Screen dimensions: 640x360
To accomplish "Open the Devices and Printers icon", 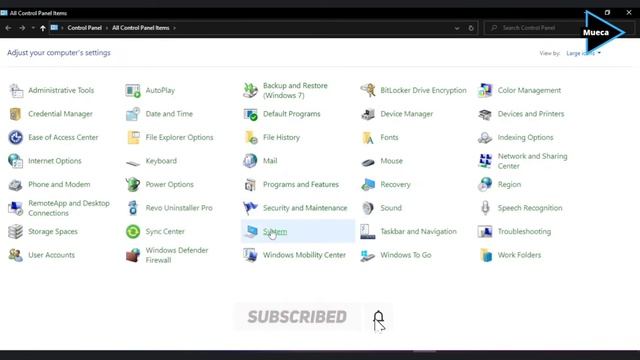I will pyautogui.click(x=485, y=114).
